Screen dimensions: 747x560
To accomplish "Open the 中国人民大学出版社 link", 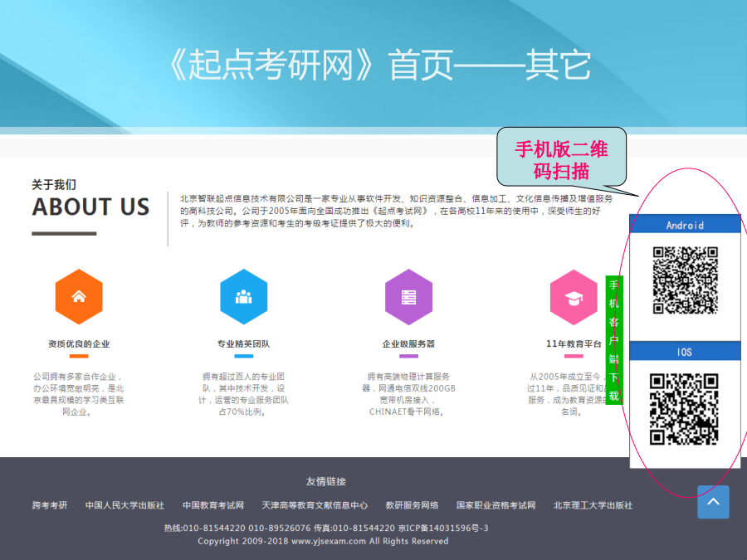I will (124, 505).
